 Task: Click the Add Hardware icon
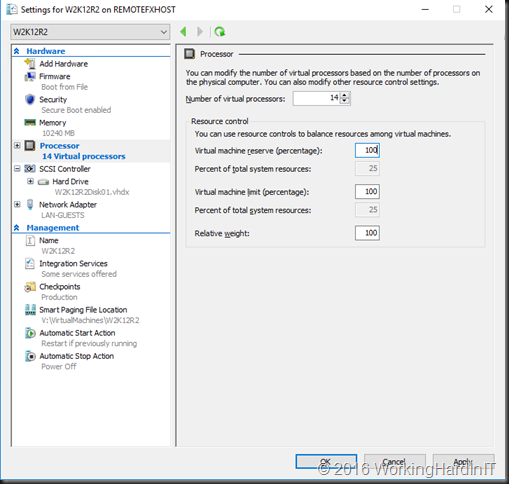[x=30, y=63]
